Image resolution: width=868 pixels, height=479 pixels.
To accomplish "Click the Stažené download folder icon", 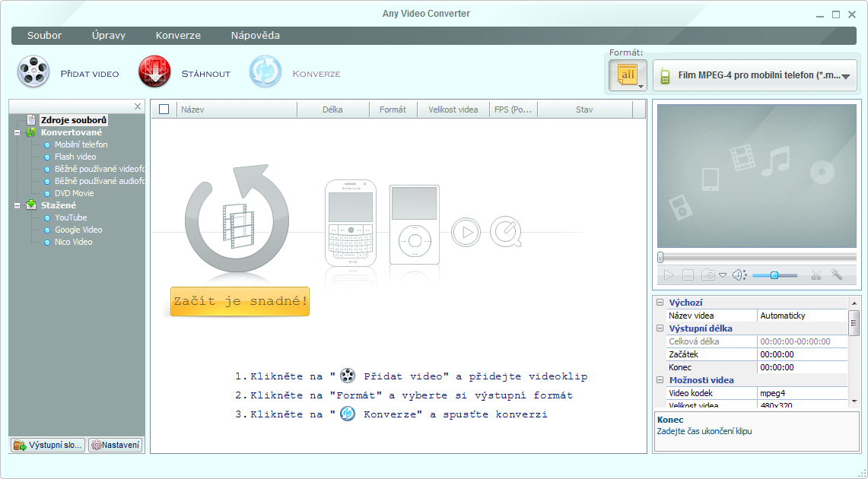I will (31, 205).
